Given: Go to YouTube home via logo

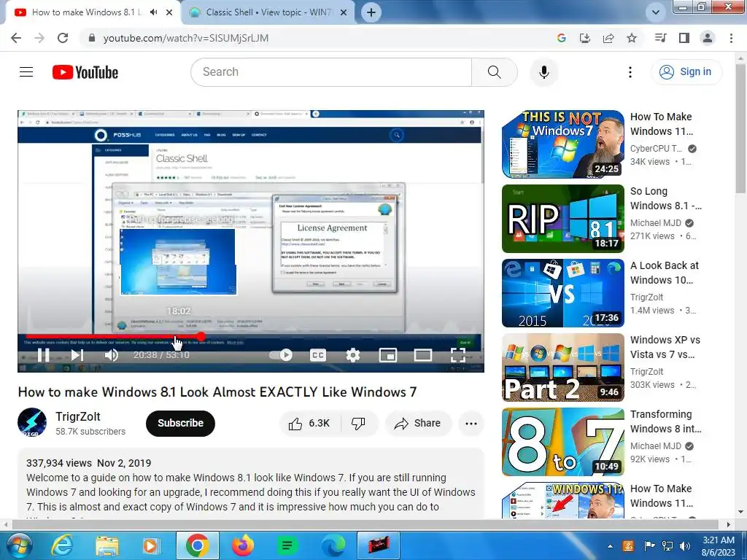Looking at the screenshot, I should [85, 72].
